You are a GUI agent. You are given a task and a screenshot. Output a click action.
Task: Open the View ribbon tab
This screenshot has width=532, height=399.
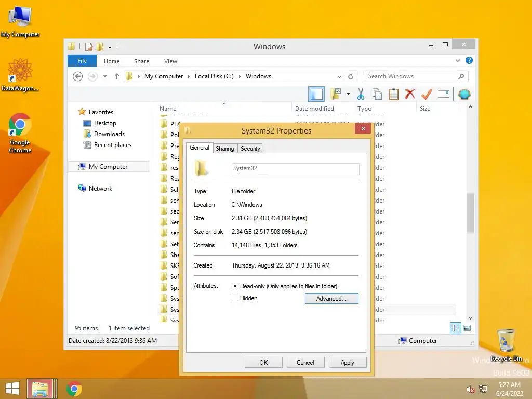point(170,61)
